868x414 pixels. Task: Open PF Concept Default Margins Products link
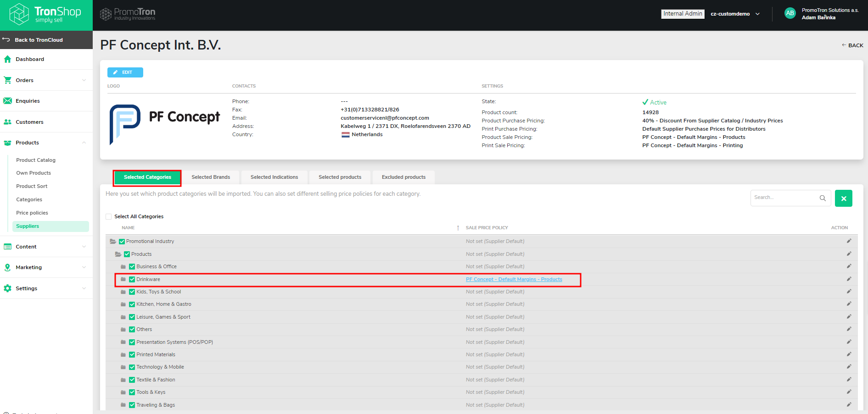coord(514,279)
